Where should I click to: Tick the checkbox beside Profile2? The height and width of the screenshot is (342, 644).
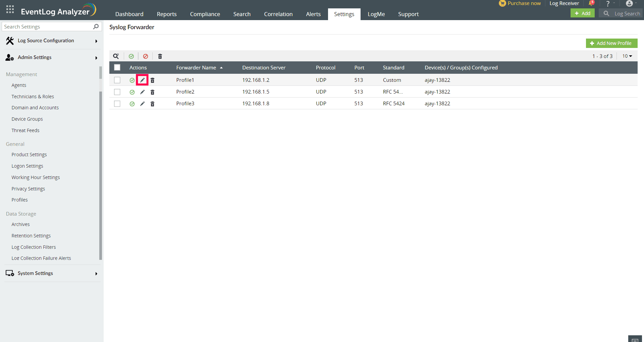coord(117,92)
